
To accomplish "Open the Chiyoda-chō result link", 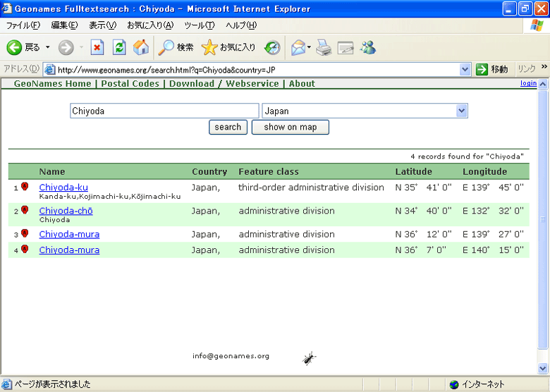I will pyautogui.click(x=66, y=211).
